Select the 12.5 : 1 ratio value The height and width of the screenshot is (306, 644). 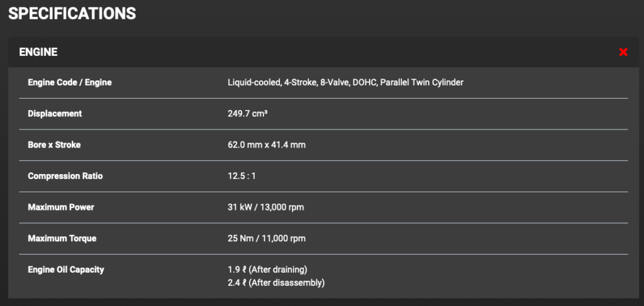(241, 176)
